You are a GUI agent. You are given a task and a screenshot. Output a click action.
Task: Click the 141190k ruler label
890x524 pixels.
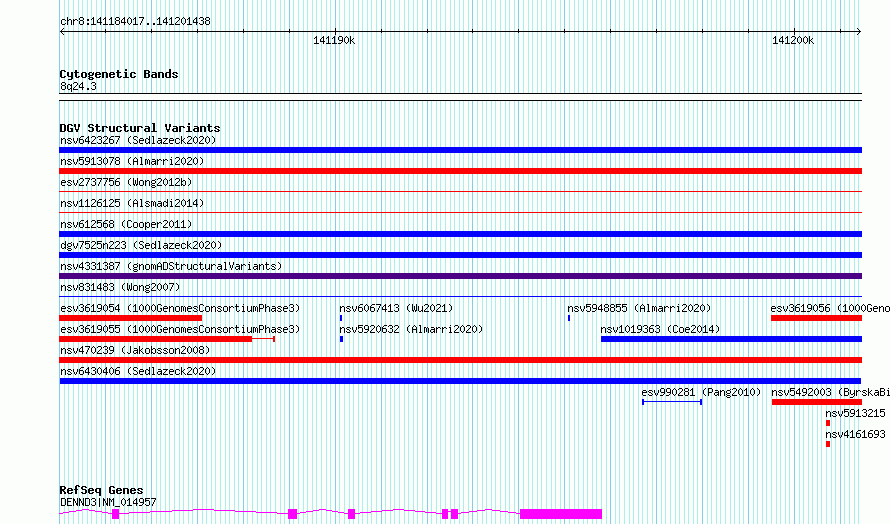coord(334,41)
